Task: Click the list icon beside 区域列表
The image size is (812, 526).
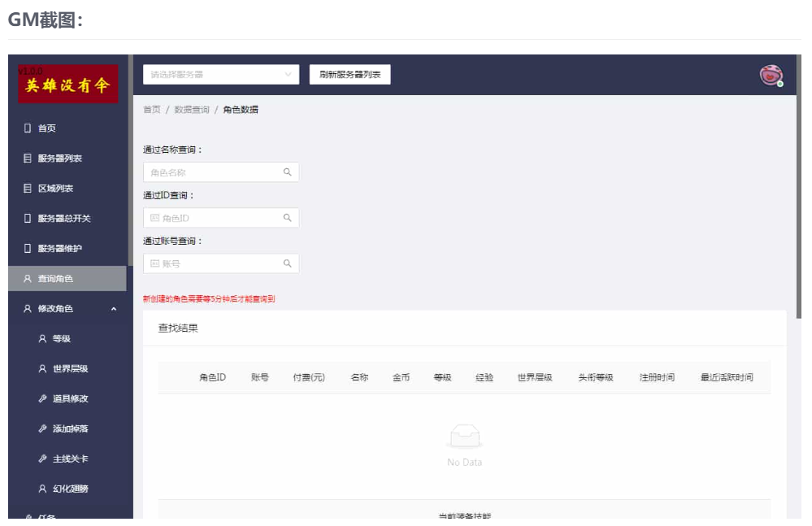Action: [28, 188]
